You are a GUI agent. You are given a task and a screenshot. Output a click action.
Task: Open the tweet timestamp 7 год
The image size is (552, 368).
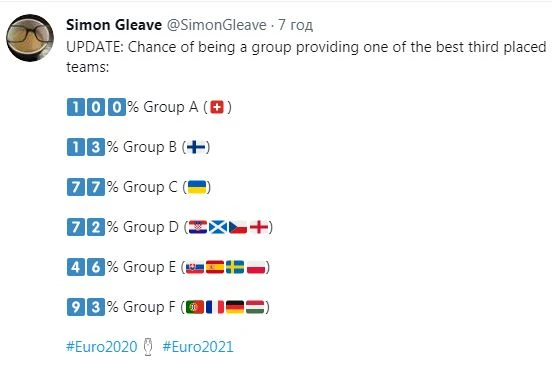(x=295, y=25)
